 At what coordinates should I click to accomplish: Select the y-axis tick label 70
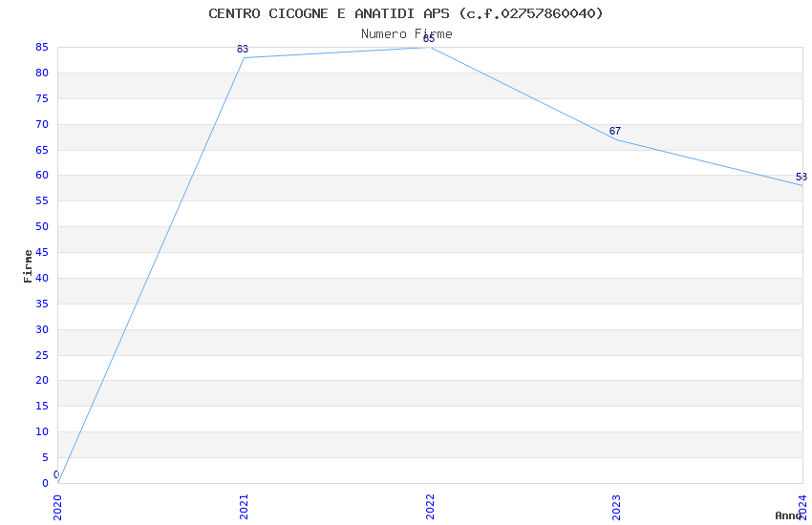click(x=42, y=124)
